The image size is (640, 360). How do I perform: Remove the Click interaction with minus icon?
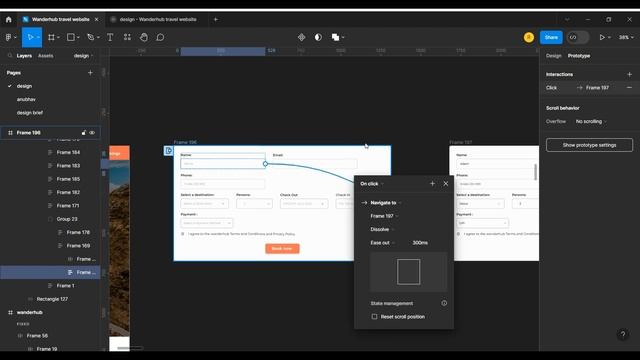(629, 87)
